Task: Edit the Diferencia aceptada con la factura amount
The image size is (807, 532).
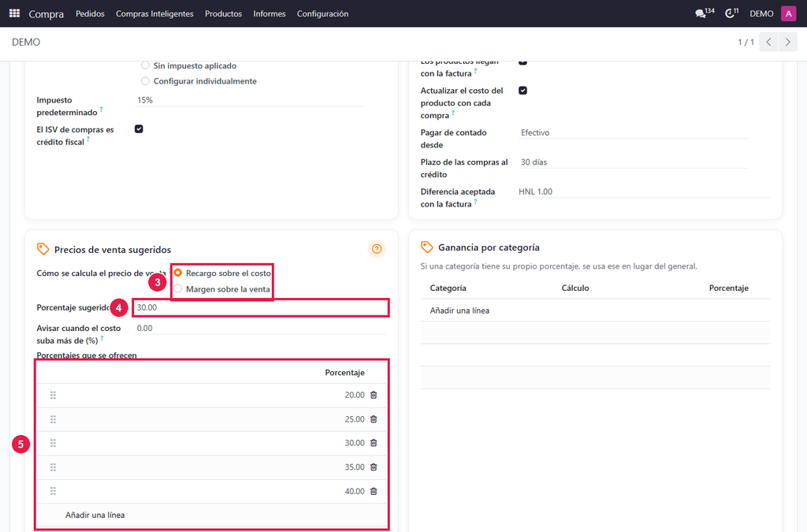Action: [x=653, y=192]
